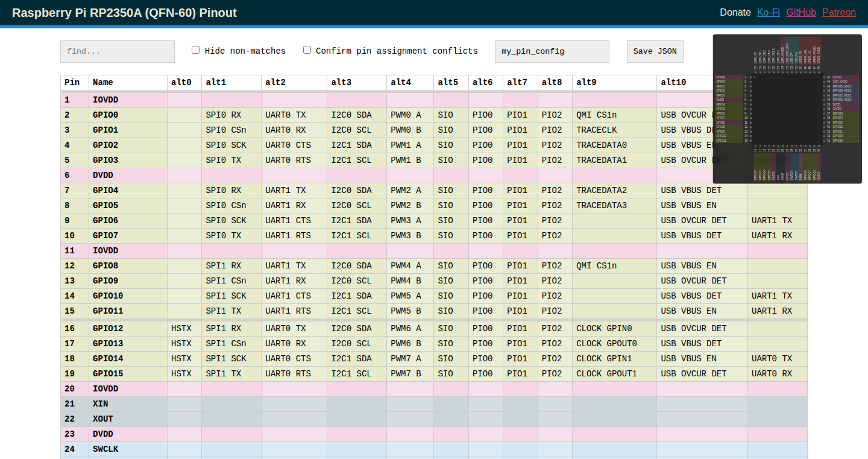The height and width of the screenshot is (459, 868).
Task: Select the DVDD name on pin 6
Action: click(128, 176)
